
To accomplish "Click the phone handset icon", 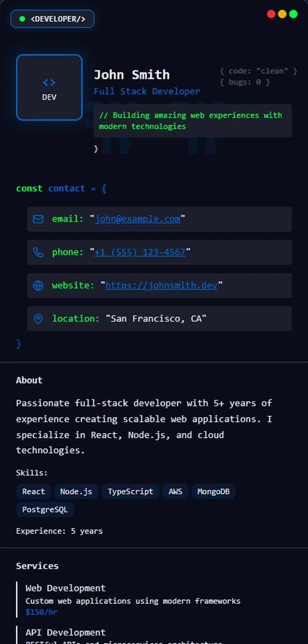I will click(x=38, y=252).
